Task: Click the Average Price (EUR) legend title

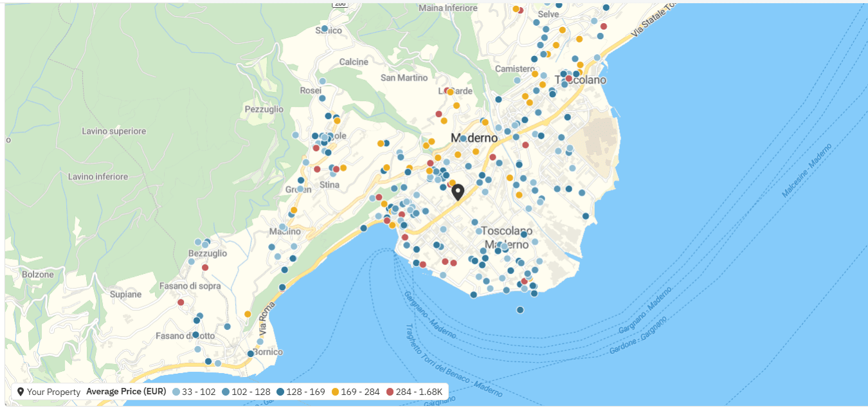Action: tap(126, 392)
